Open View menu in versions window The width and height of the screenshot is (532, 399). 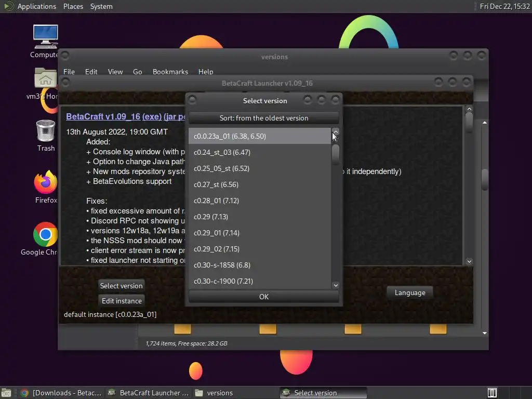tap(115, 72)
